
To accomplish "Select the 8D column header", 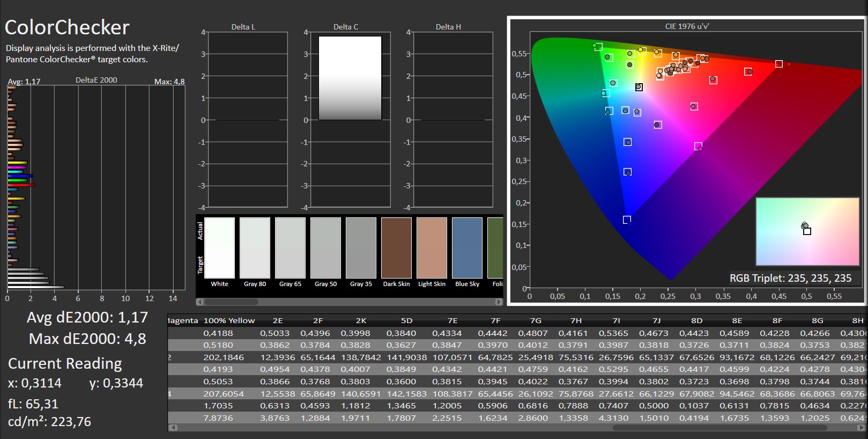I will tap(696, 320).
